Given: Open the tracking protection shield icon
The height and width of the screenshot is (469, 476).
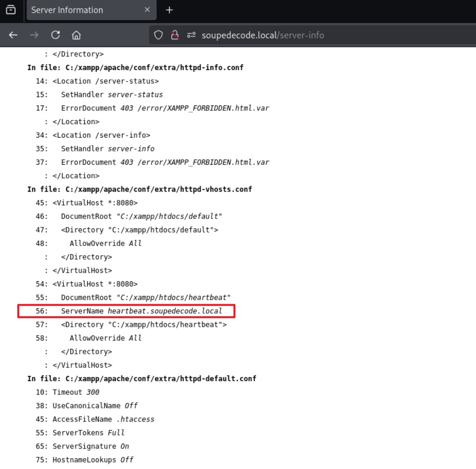Looking at the screenshot, I should [158, 35].
